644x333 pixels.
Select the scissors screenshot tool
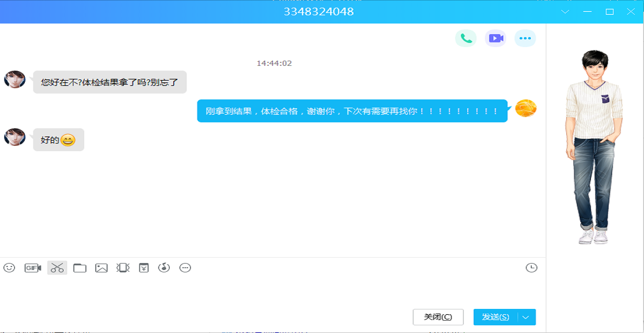(57, 268)
